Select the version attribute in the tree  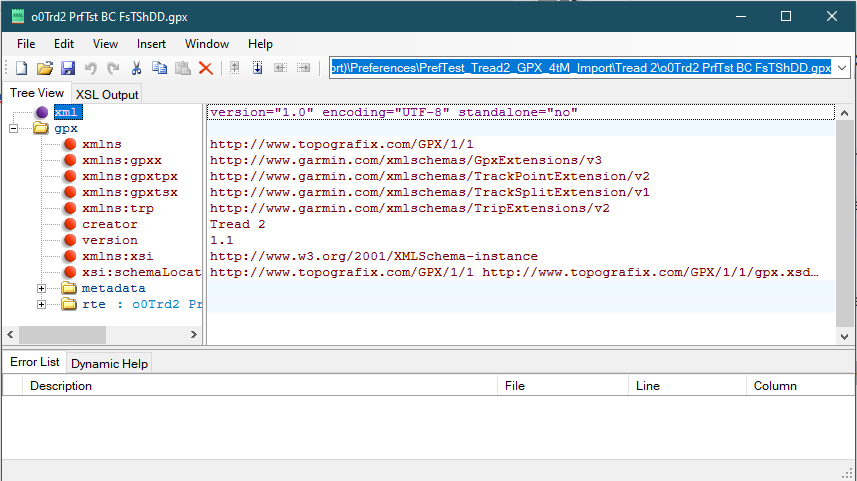(x=109, y=240)
